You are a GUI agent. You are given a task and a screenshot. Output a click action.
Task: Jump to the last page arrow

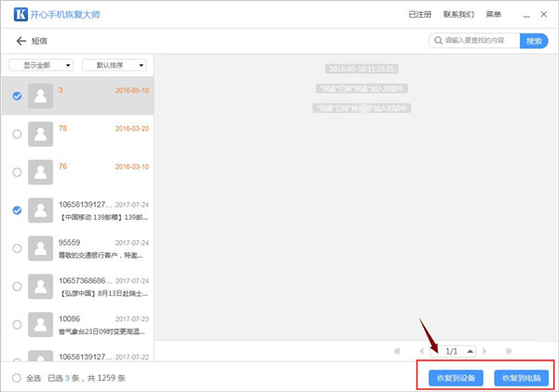tap(509, 351)
